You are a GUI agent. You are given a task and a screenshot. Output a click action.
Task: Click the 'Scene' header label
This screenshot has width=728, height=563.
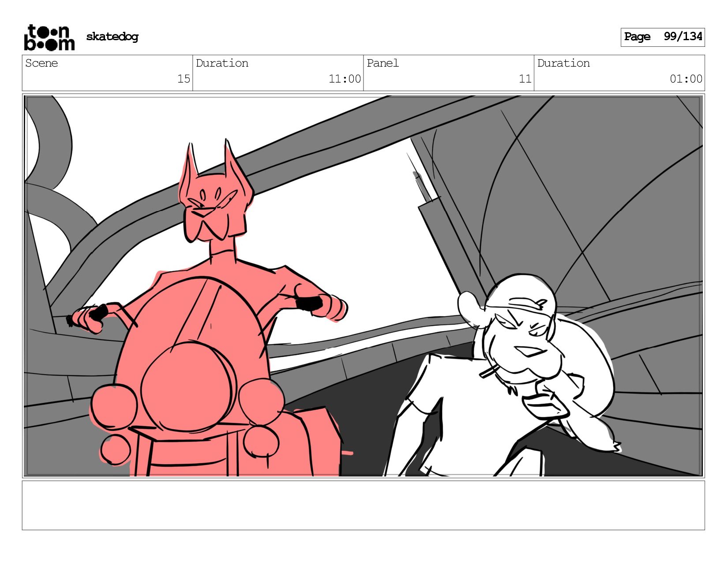pos(41,63)
